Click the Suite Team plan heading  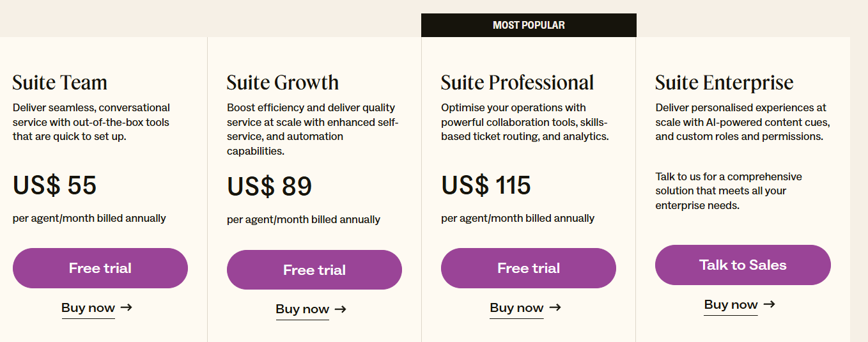(60, 82)
